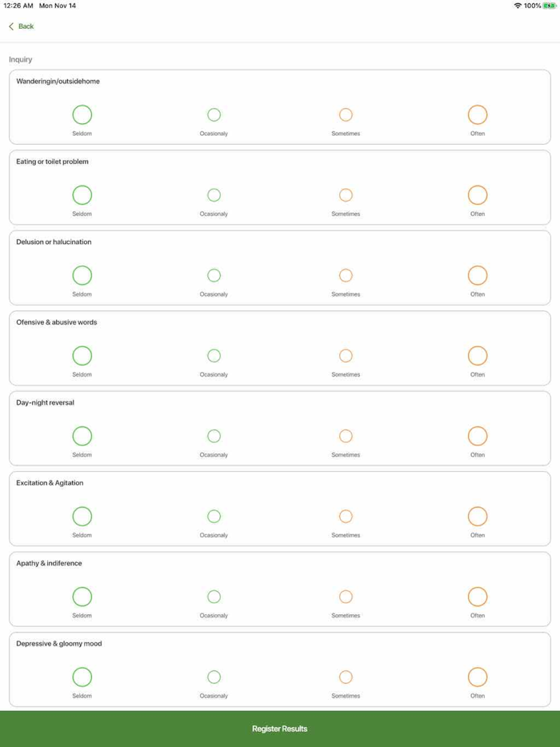Viewport: 560px width, 747px height.
Task: Click the Register Results button
Action: (280, 729)
